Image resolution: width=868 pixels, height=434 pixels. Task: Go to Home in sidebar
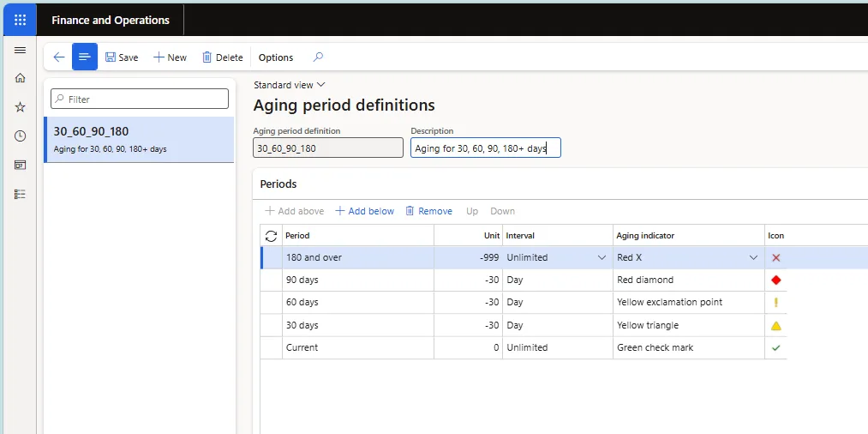point(20,78)
